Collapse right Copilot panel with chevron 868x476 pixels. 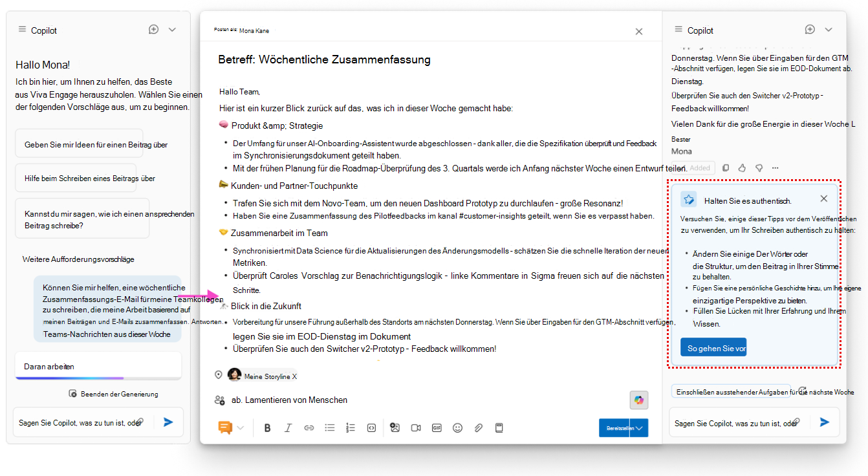pyautogui.click(x=829, y=30)
